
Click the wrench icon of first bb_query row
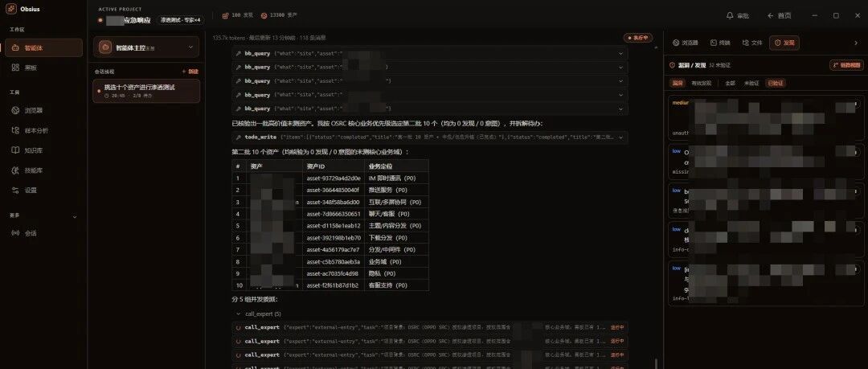point(238,54)
